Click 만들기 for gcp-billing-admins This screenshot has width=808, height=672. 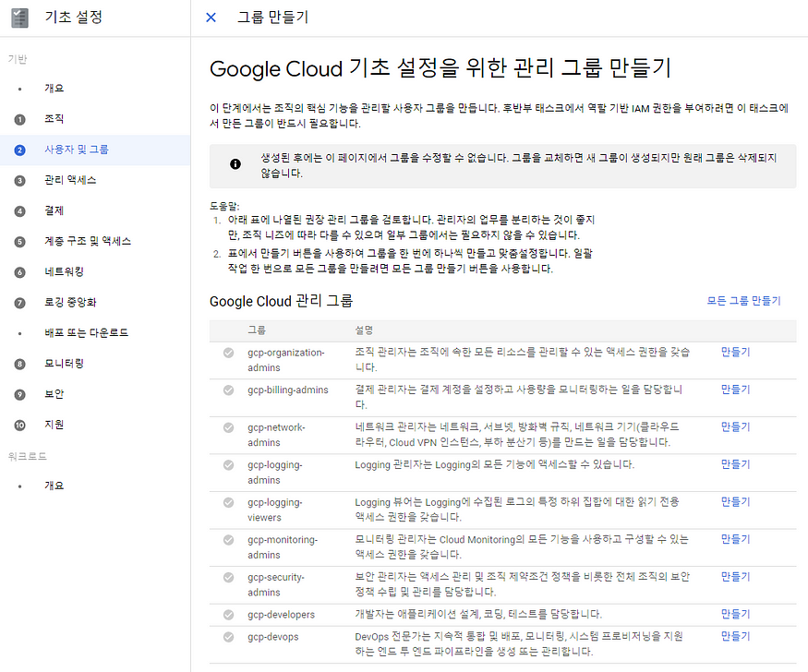point(735,390)
